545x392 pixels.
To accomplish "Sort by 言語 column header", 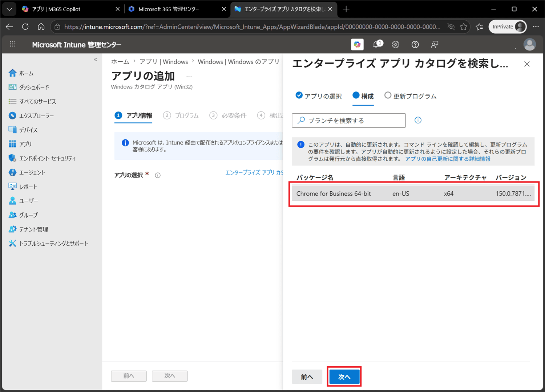I will tap(399, 177).
